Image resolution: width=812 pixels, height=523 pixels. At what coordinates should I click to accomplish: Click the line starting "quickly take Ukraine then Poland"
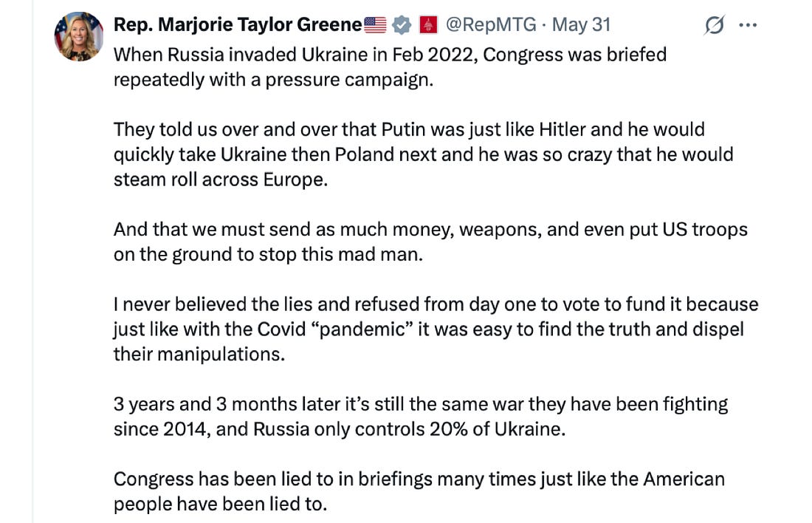(423, 155)
